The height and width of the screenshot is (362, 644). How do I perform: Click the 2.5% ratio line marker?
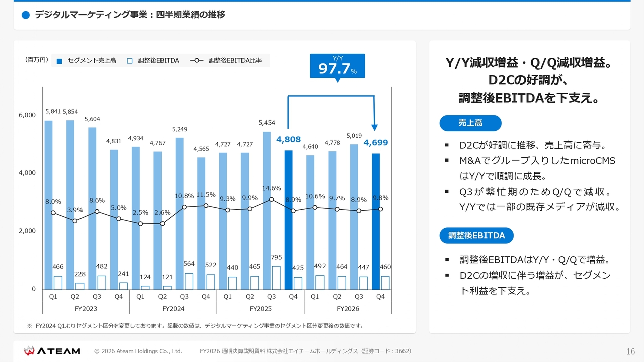(x=140, y=224)
